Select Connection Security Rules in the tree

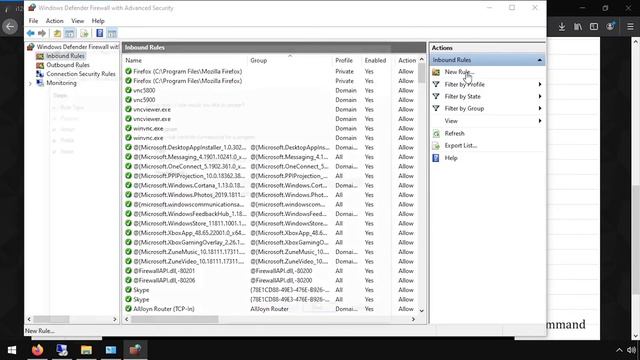tap(81, 74)
